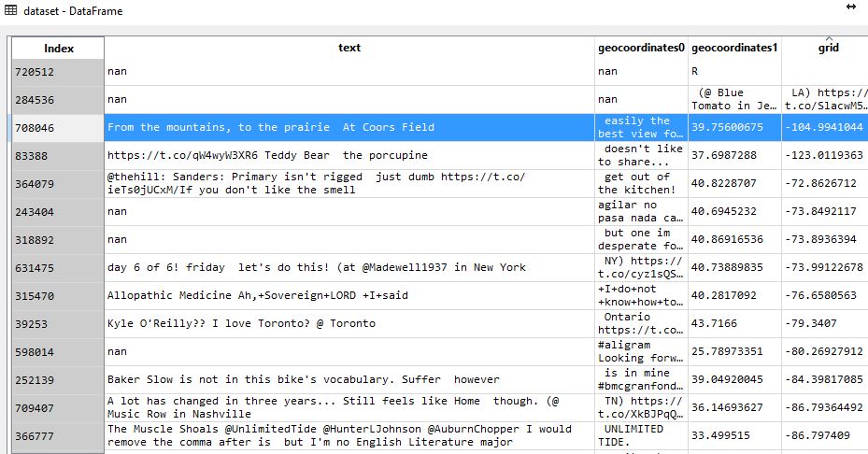Click longitude value -84.39817085
This screenshot has width=868, height=454.
824,380
